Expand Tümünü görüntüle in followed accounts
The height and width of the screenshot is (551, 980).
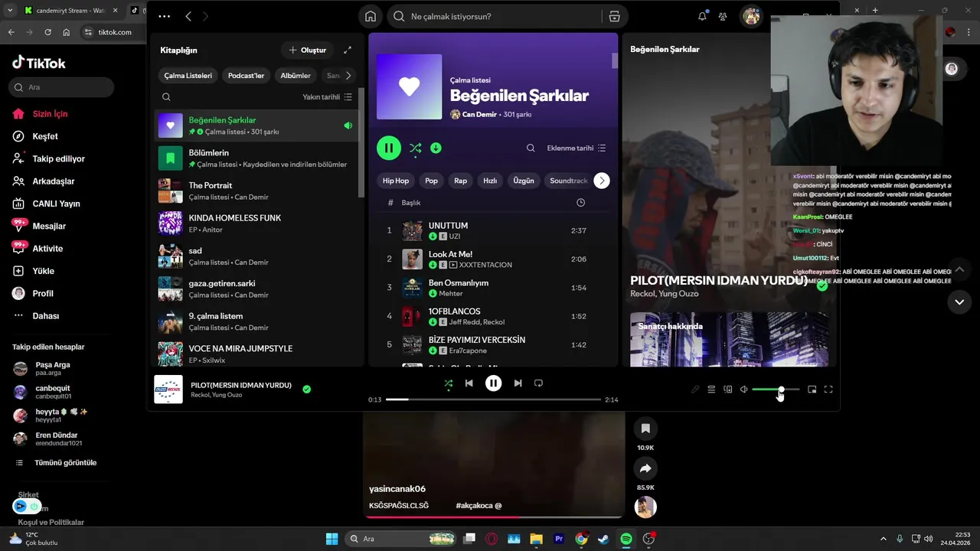65,463
